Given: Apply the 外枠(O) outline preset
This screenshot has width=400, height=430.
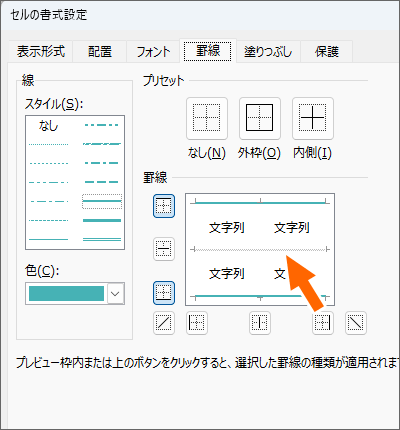Looking at the screenshot, I should pyautogui.click(x=260, y=118).
